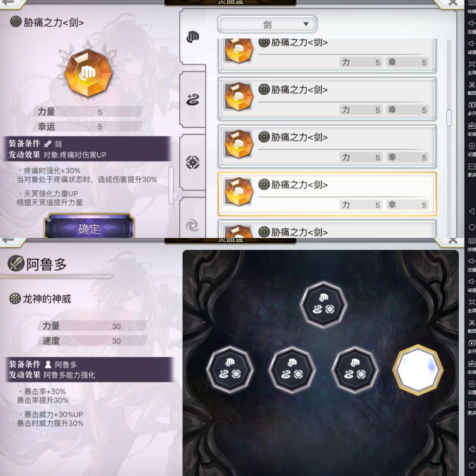Image resolution: width=476 pixels, height=476 pixels.
Task: Click the third crystal's orange gem thumbnail
Action: click(238, 144)
